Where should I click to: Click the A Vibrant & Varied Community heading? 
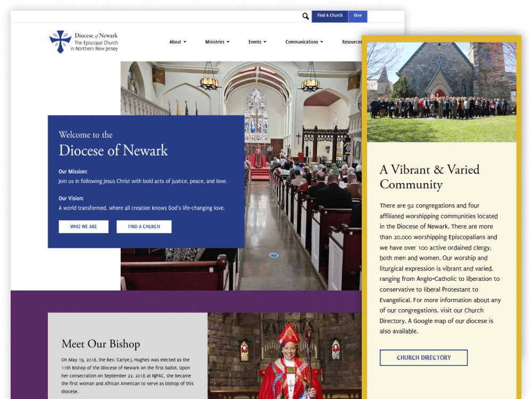429,177
